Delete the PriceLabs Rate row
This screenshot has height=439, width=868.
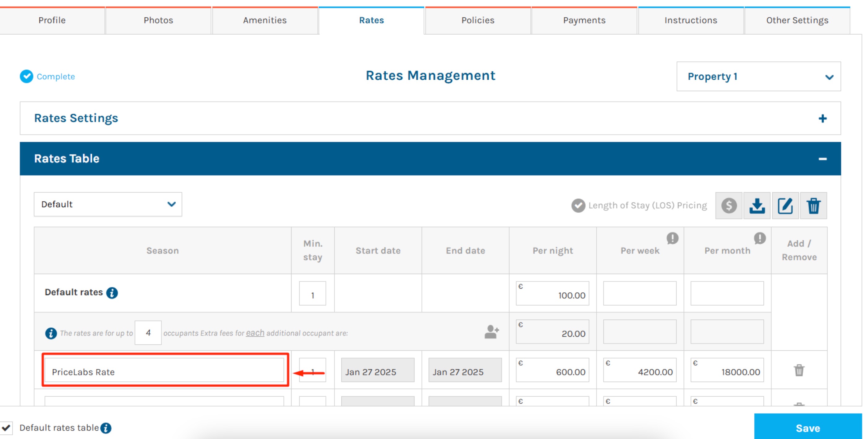(799, 370)
